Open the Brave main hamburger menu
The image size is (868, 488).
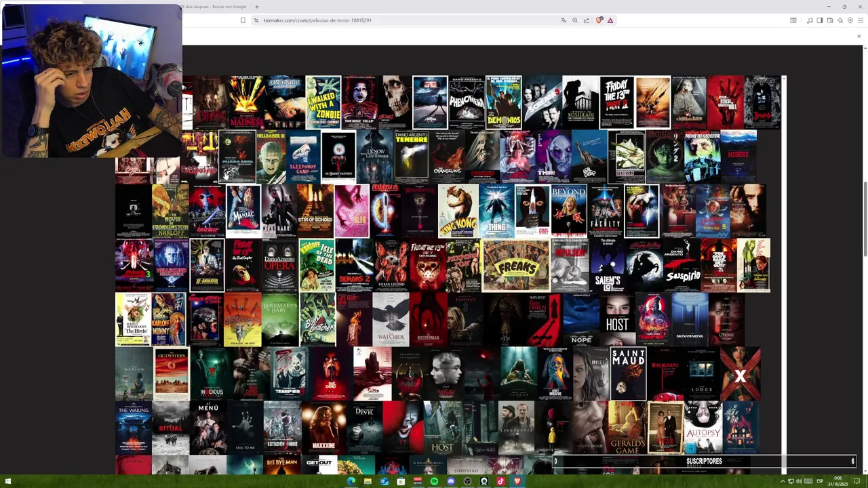coord(860,20)
